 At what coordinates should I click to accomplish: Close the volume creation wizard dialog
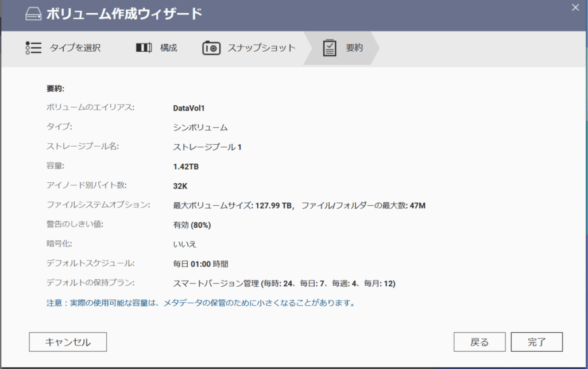[575, 7]
